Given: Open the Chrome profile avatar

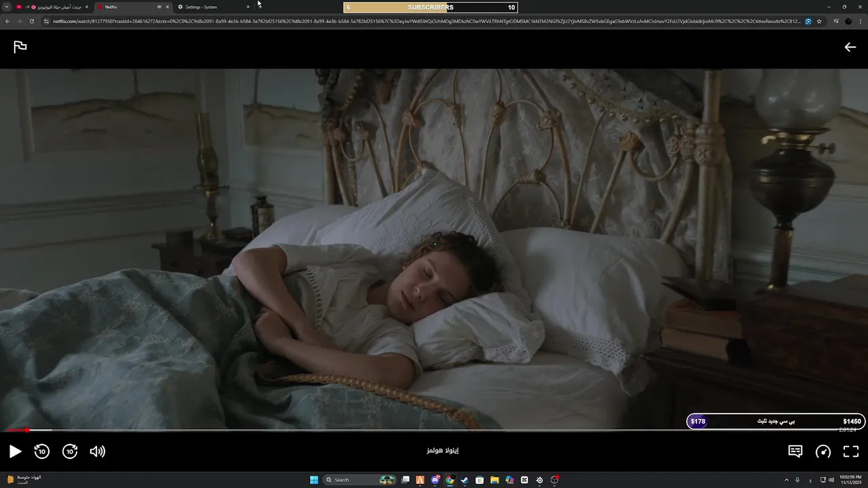Looking at the screenshot, I should (848, 21).
